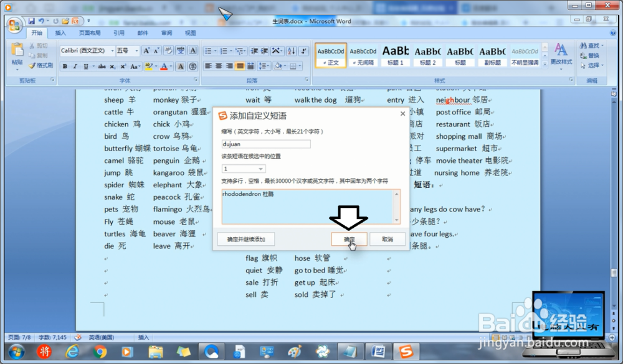This screenshot has height=364, width=623.
Task: Open line spacing dropdown
Action: 264,66
